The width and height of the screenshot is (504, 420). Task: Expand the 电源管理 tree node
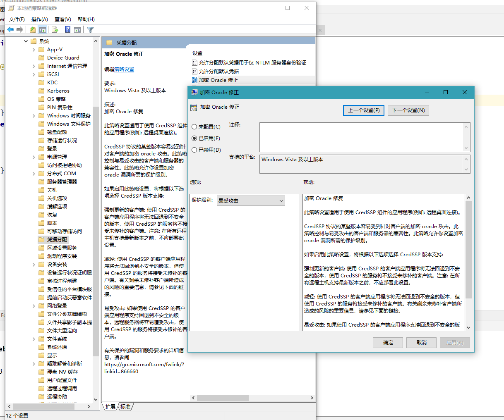(34, 157)
